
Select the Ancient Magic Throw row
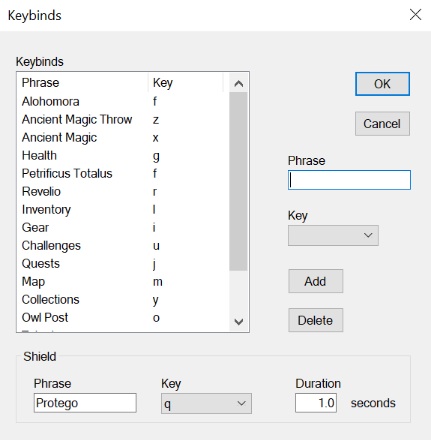[x=122, y=119]
